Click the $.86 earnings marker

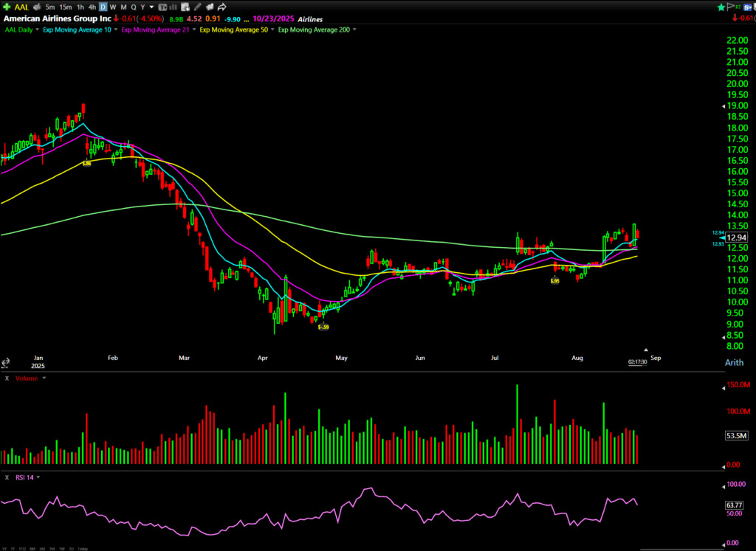[x=86, y=164]
